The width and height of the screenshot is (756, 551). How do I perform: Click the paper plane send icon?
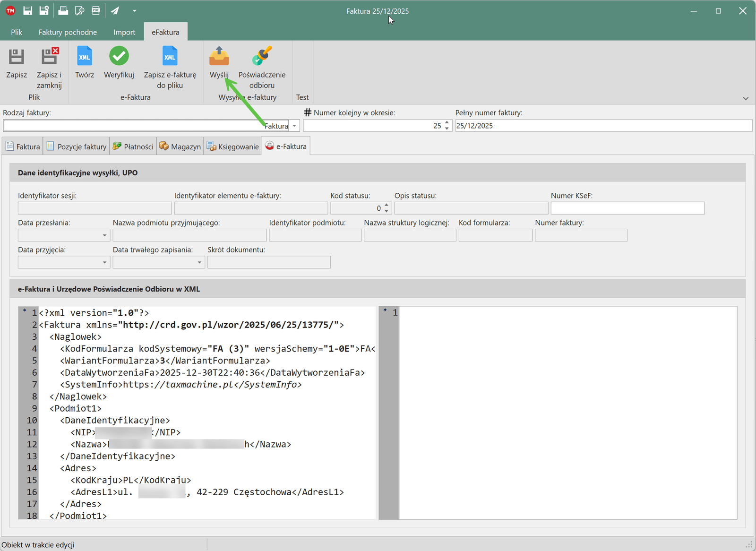[x=115, y=11]
